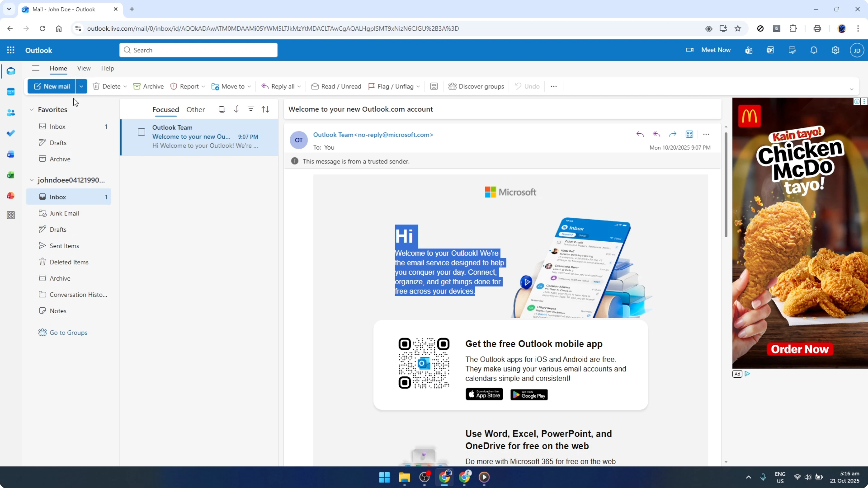Open Word from the left app rail
The image size is (868, 488).
coord(11,154)
